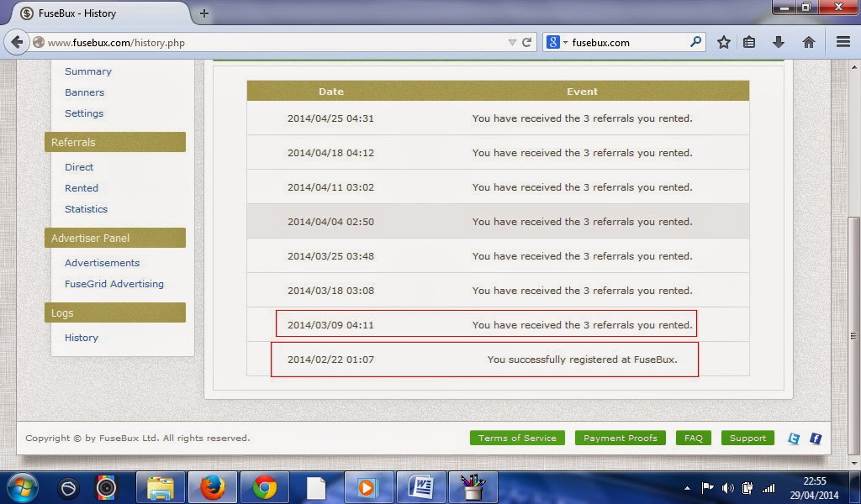Open the FuseGrid Advertising link

coord(114,284)
